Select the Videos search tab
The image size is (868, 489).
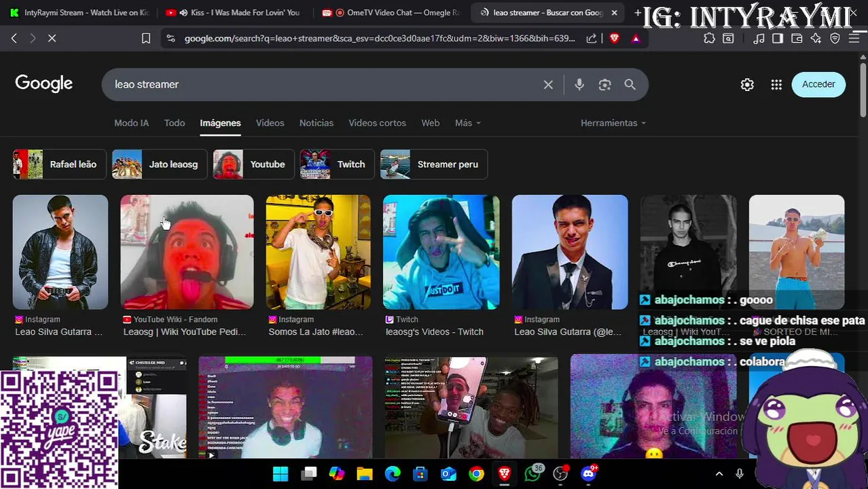tap(270, 123)
